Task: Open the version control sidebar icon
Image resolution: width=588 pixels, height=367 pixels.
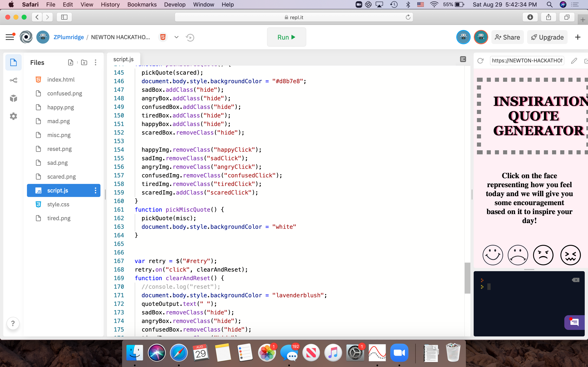Action: tap(13, 80)
